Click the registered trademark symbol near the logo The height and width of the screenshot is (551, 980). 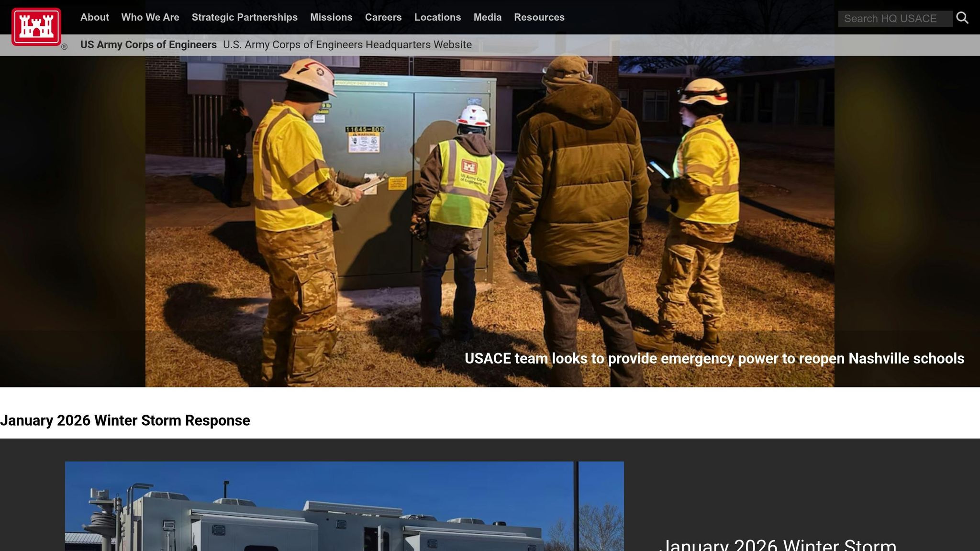point(65,46)
